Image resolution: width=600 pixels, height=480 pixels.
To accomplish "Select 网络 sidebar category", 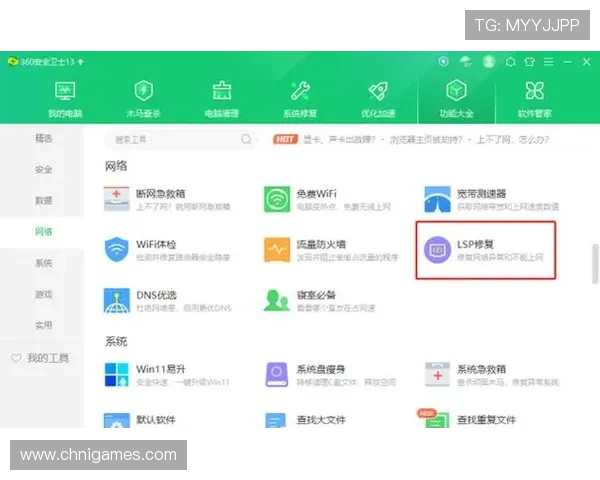I will (x=43, y=232).
